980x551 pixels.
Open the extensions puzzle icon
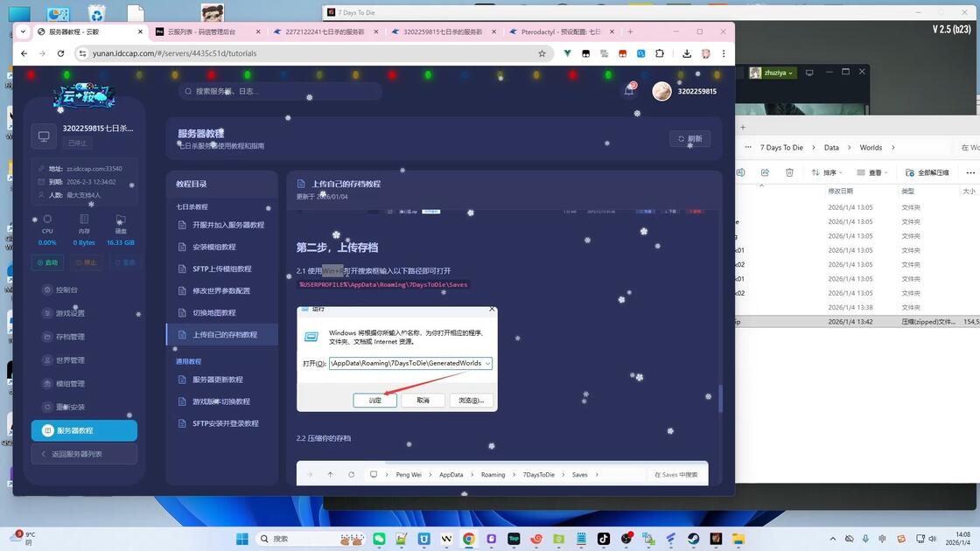tap(660, 53)
